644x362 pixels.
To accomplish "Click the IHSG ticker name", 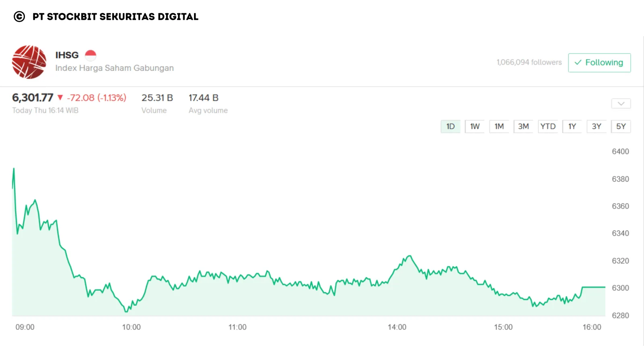I will (67, 55).
